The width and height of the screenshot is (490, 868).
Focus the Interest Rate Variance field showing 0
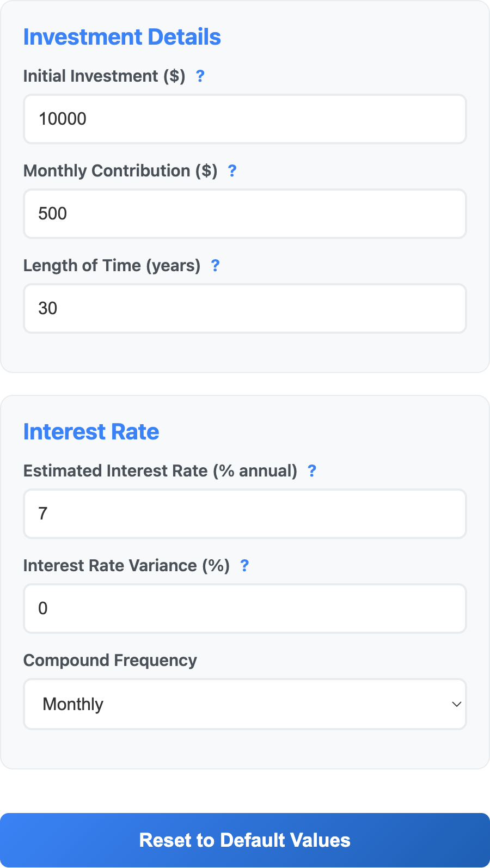[x=244, y=608]
